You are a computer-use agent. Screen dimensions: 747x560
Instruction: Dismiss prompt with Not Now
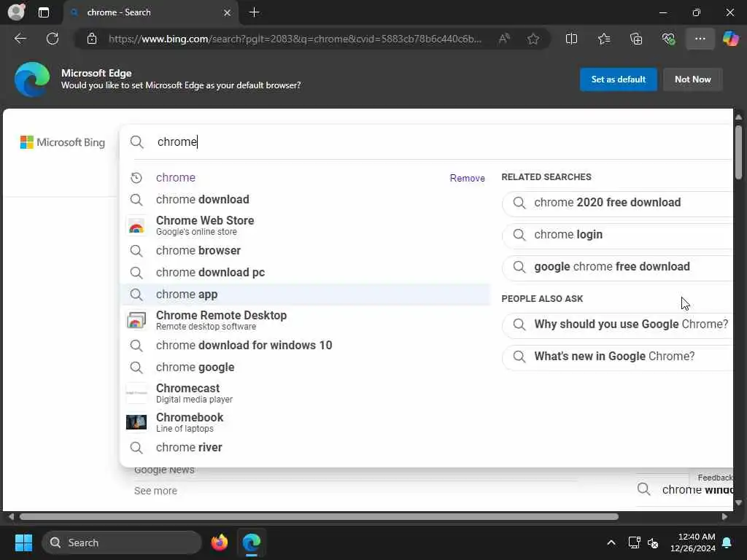pyautogui.click(x=692, y=79)
